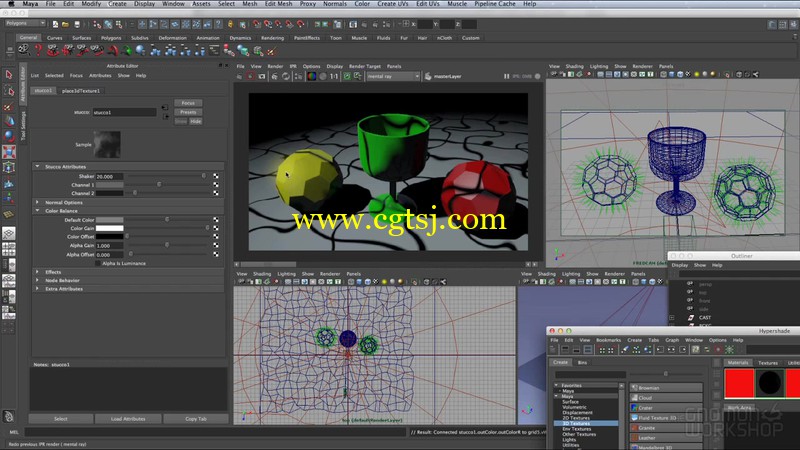Click the red material swatch in Hypershade
Screen dimensions: 800x450
[x=739, y=383]
